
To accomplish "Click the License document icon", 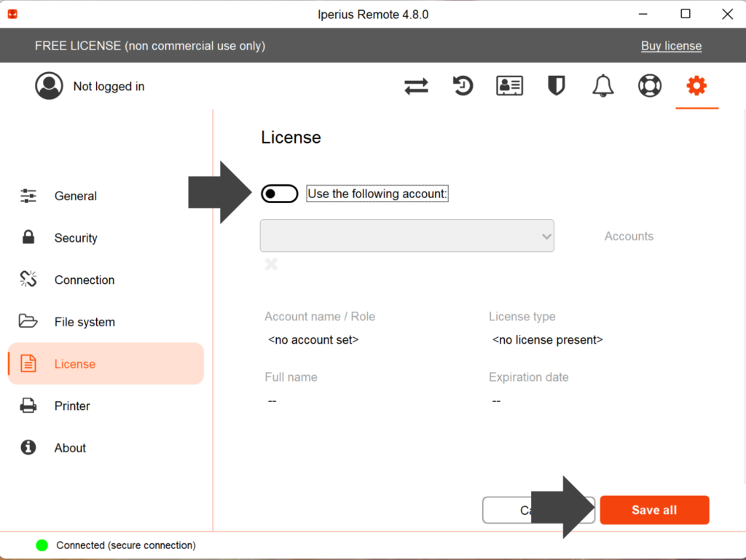I will pos(28,363).
